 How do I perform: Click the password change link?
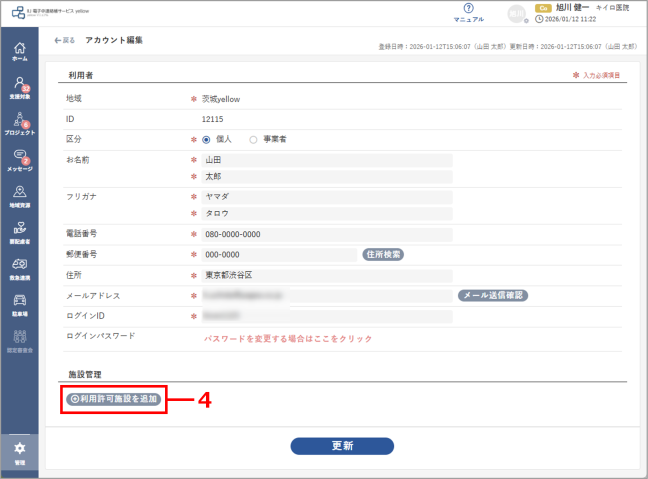(x=288, y=339)
